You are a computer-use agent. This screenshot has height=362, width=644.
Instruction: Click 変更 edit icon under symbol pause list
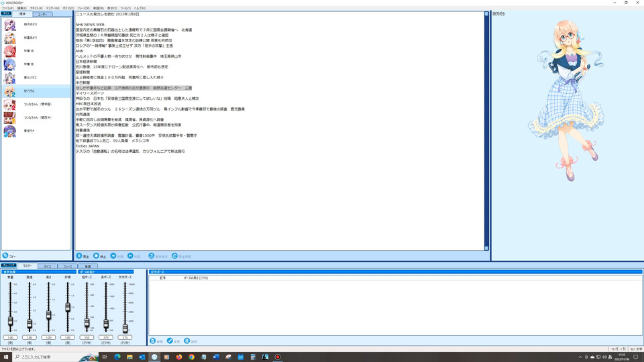(x=170, y=341)
